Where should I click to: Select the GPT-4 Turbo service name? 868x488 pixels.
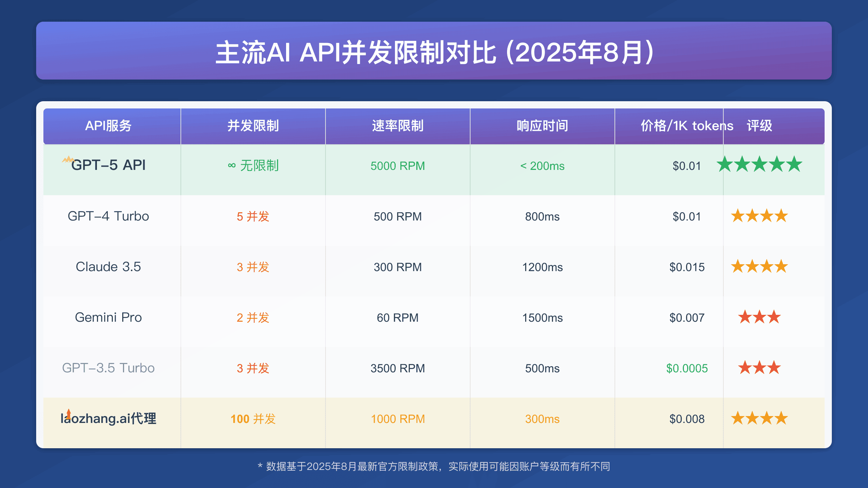[108, 216]
